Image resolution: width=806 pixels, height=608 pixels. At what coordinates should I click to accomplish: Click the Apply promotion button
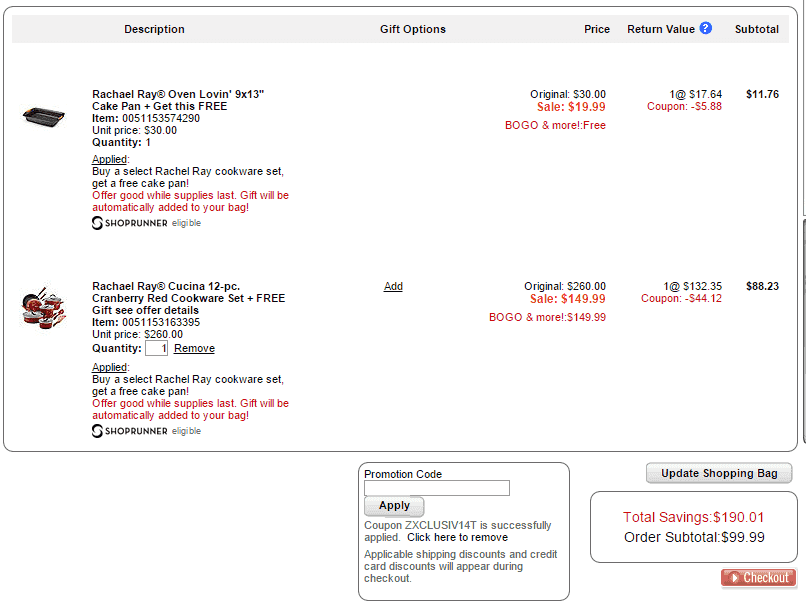[394, 506]
